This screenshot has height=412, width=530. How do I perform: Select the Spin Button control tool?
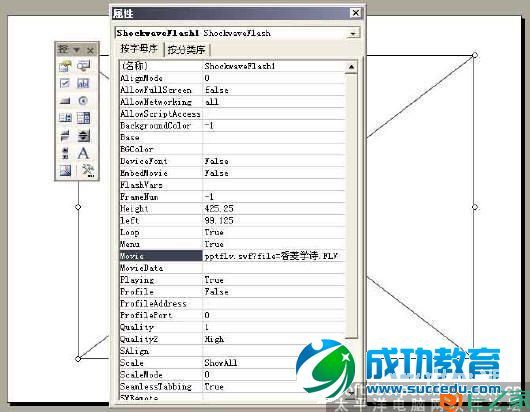(x=83, y=136)
